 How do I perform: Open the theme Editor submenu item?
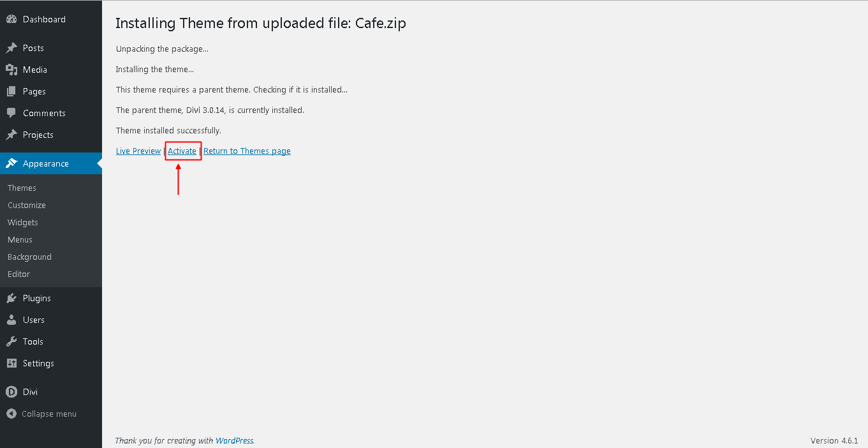(18, 274)
